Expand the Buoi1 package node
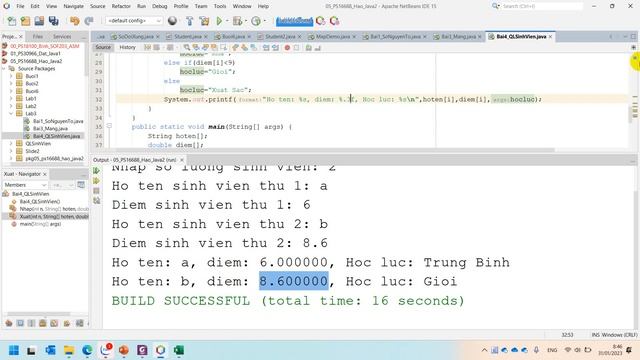Screen dimensions: 640x360 [11, 76]
